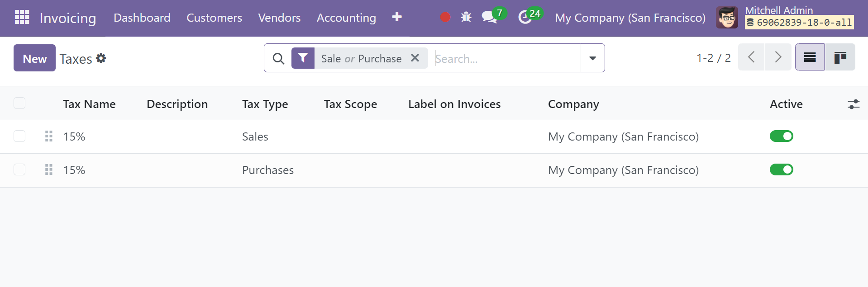
Task: Open the 15% tax in Purchases row
Action: [x=74, y=170]
